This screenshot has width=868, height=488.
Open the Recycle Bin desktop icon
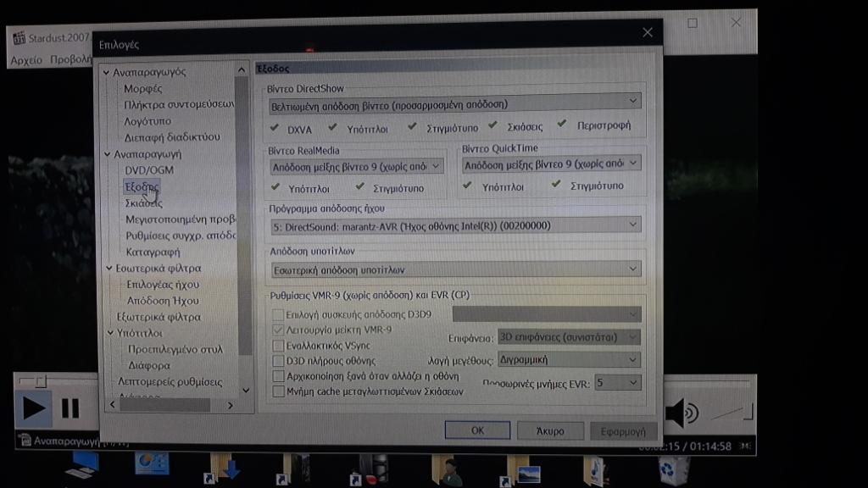click(x=672, y=470)
